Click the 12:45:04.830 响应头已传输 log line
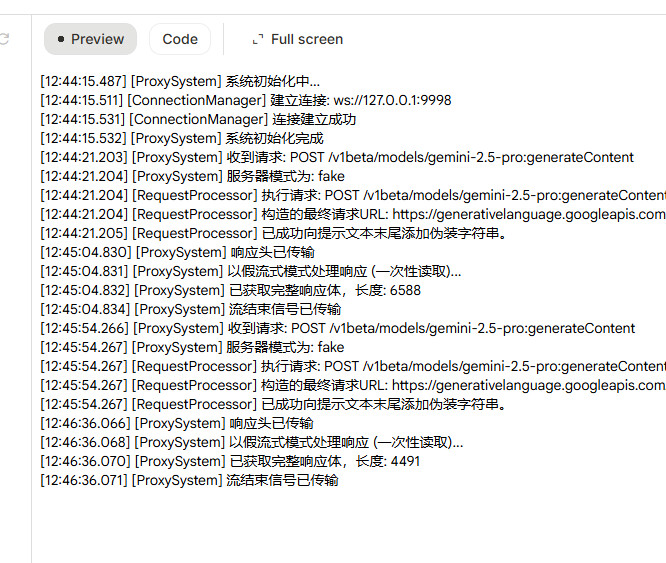The height and width of the screenshot is (563, 666). click(x=176, y=252)
